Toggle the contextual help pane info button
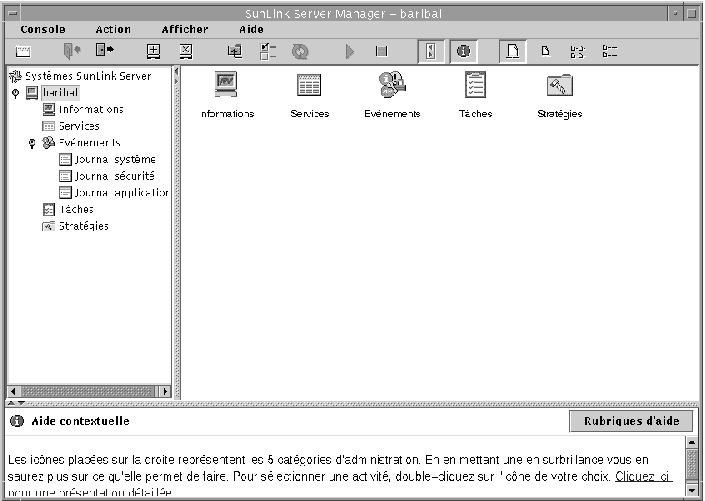This screenshot has height=501, width=705. 463,51
